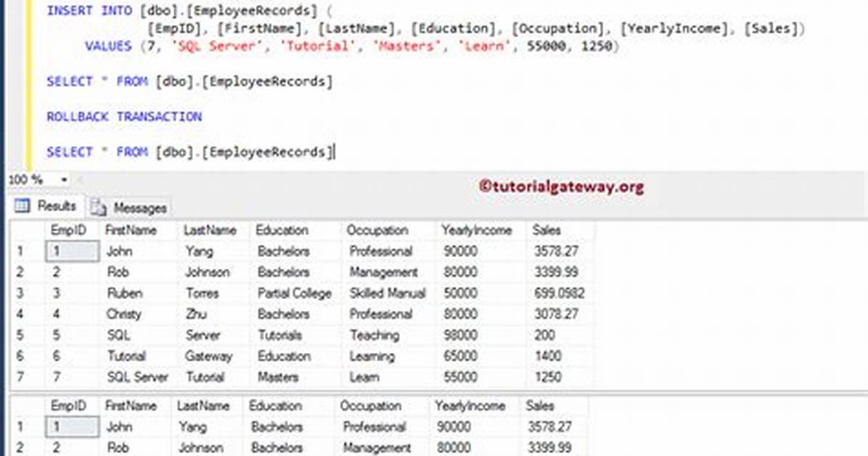The width and height of the screenshot is (868, 456).
Task: Select row header 7 in first grid
Action: 20,378
